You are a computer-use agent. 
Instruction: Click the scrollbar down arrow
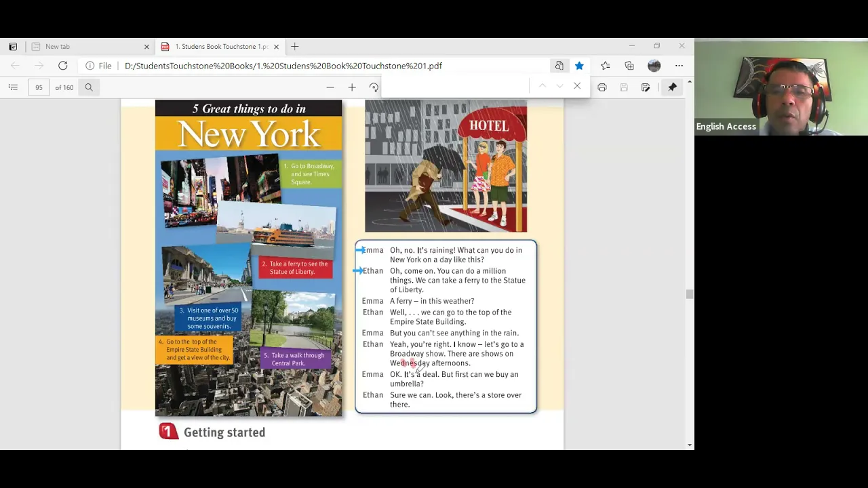(690, 445)
